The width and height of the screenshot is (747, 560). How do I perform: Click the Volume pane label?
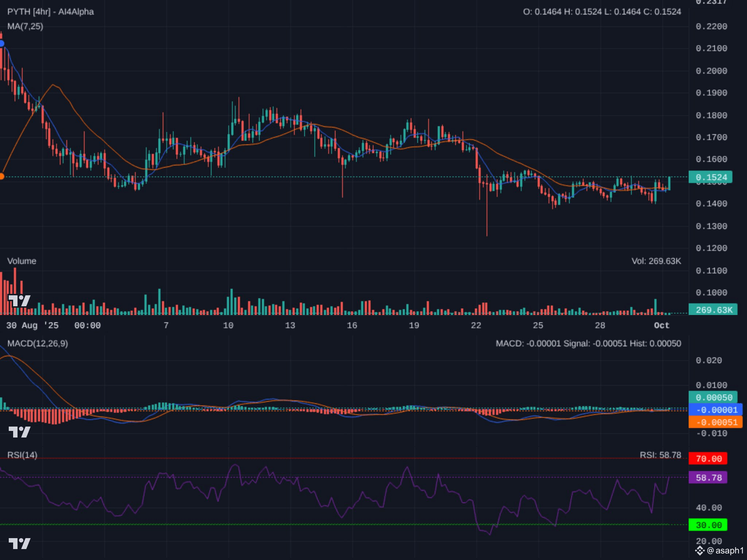tap(22, 261)
